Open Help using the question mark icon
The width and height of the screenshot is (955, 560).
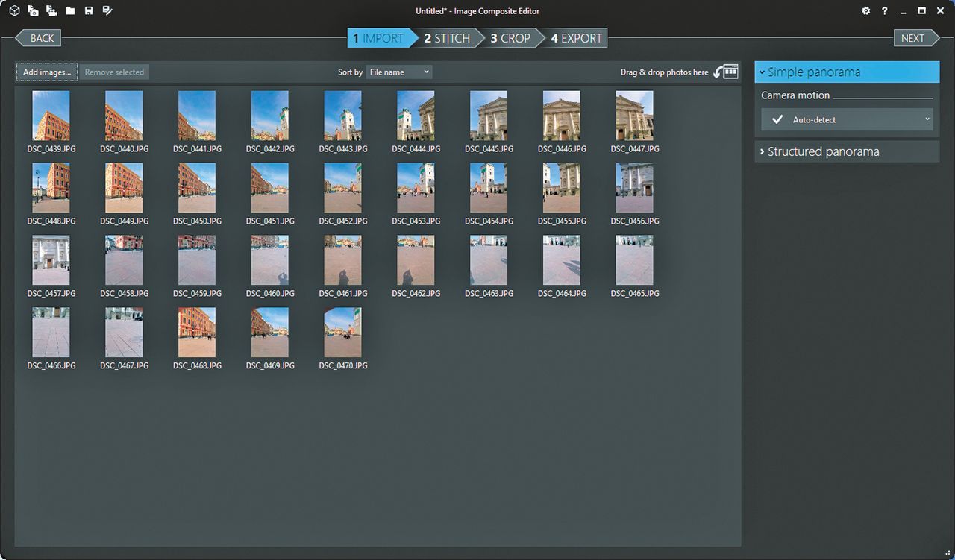(885, 11)
